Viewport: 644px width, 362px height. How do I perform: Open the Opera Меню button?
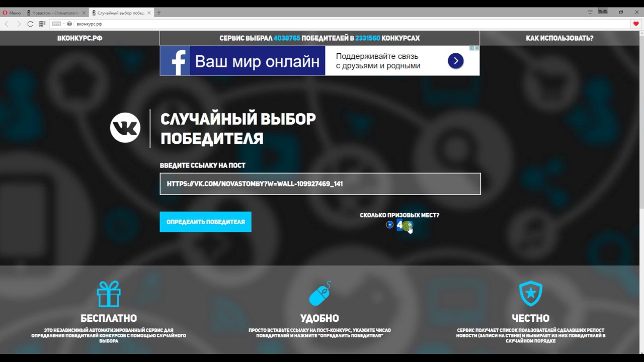(12, 13)
